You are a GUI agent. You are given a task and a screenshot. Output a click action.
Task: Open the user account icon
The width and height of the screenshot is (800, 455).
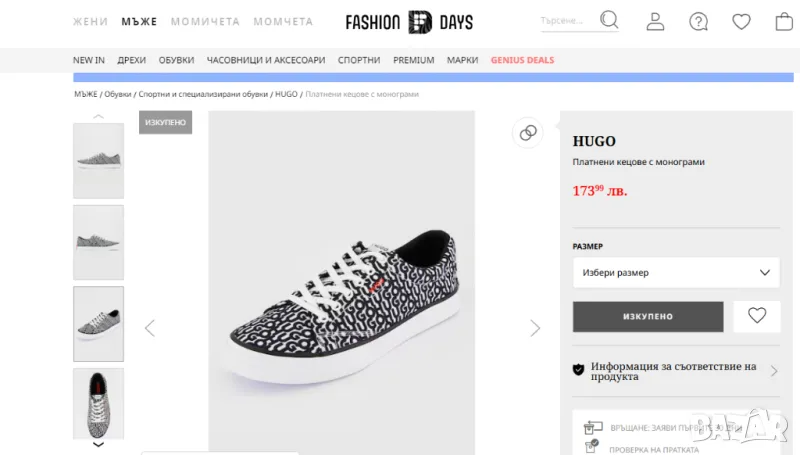655,21
